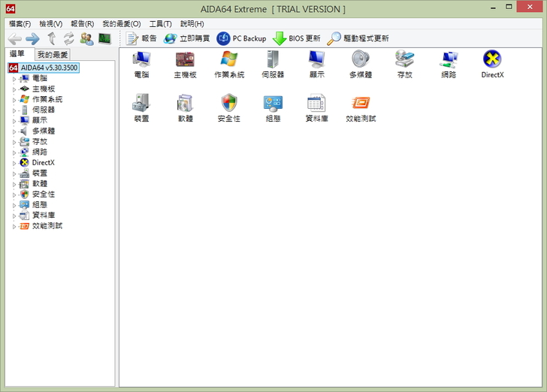The image size is (547, 392).
Task: Expand the 效能測試 tree node arrow
Action: (x=14, y=225)
